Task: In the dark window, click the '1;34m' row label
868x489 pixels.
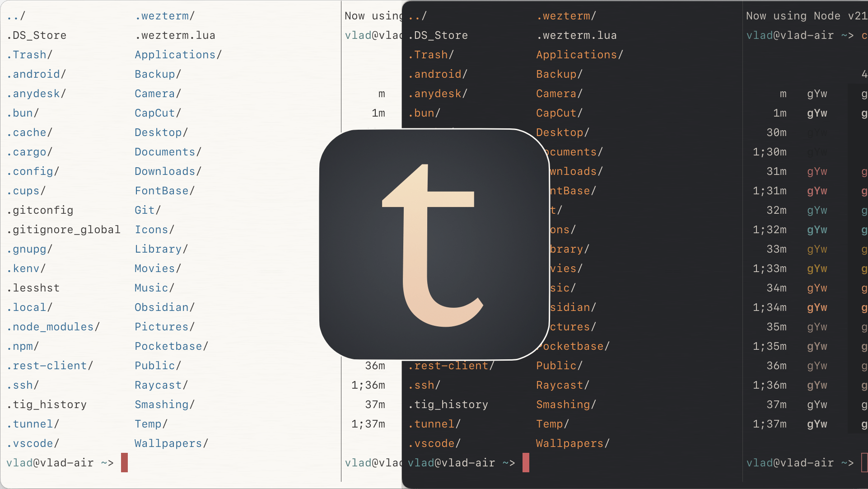Action: [770, 307]
